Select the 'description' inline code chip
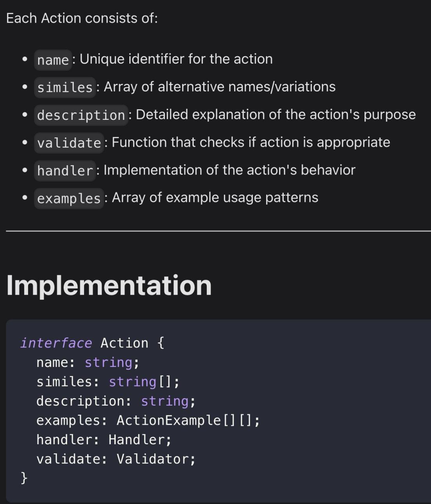431x504 pixels. [x=81, y=115]
